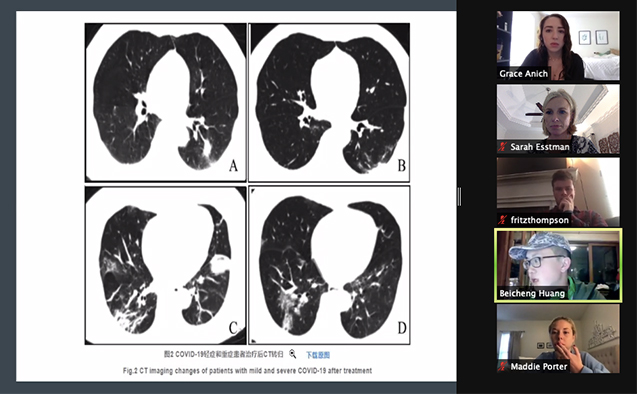Screen dimensions: 637x394
Task: Click CT scan panel C
Action: click(165, 265)
